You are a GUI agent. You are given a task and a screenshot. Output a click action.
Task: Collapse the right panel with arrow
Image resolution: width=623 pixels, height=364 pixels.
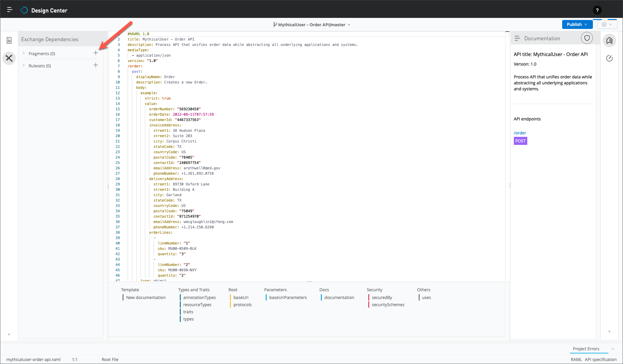[x=609, y=331]
